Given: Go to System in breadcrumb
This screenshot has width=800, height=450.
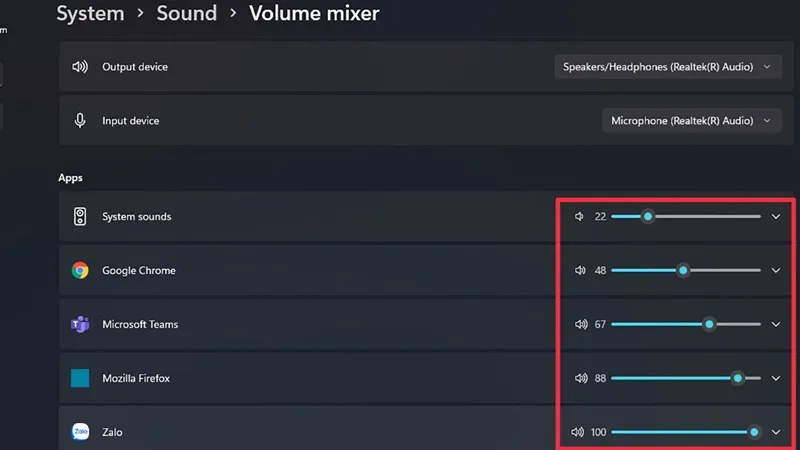Looking at the screenshot, I should (90, 14).
